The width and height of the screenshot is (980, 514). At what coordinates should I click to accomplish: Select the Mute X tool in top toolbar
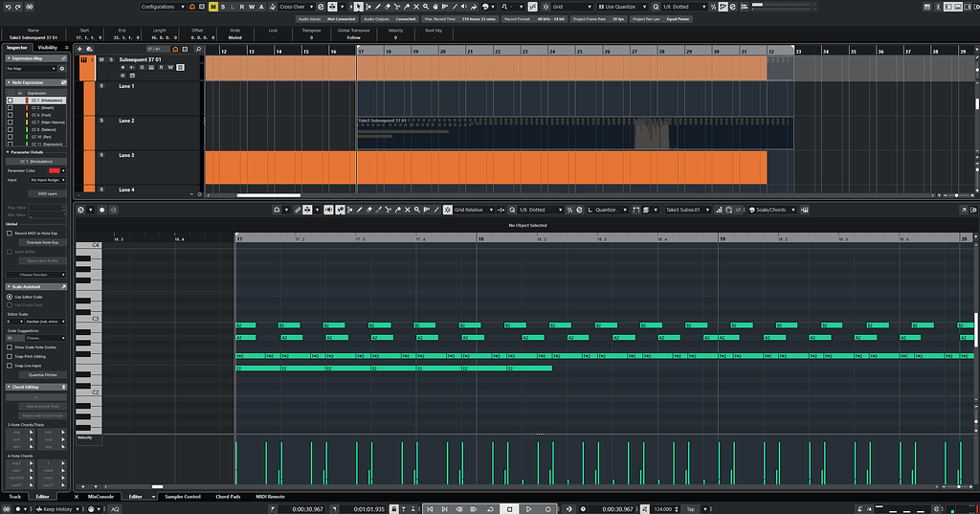tap(416, 7)
